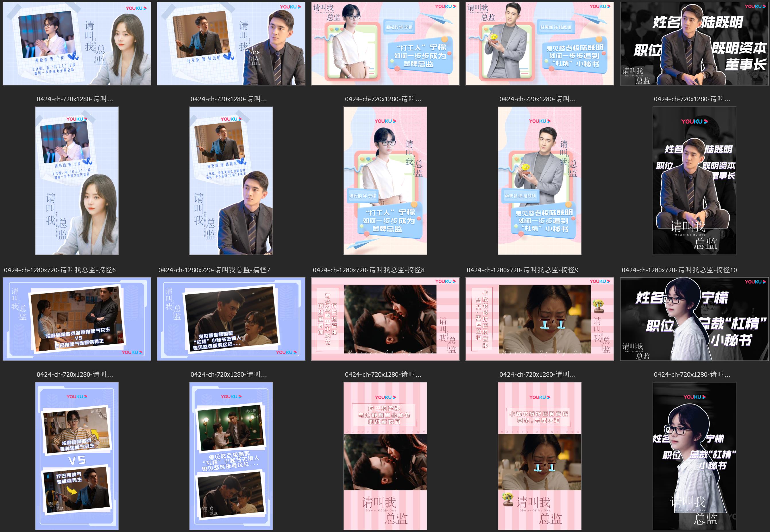Click truncated file name above portrait blue-grid man thumbnail
Viewport: 770px width, 532px height.
click(229, 99)
